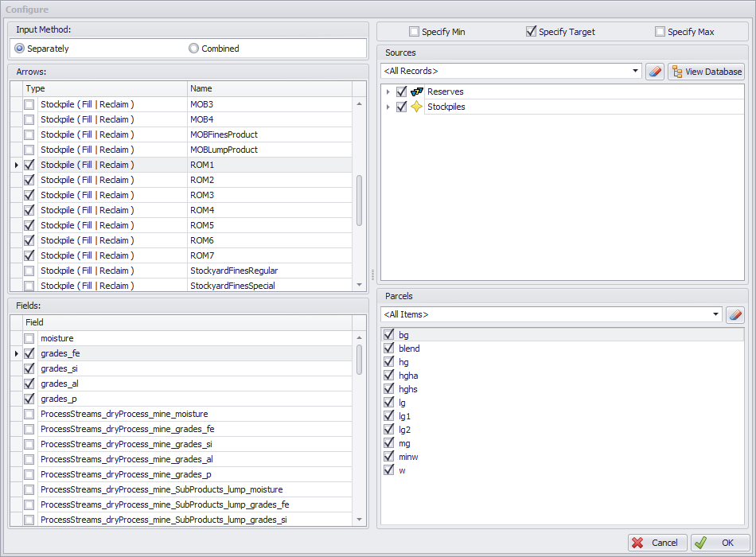The image size is (756, 557).
Task: Expand the Reserves tree node
Action: 388,92
